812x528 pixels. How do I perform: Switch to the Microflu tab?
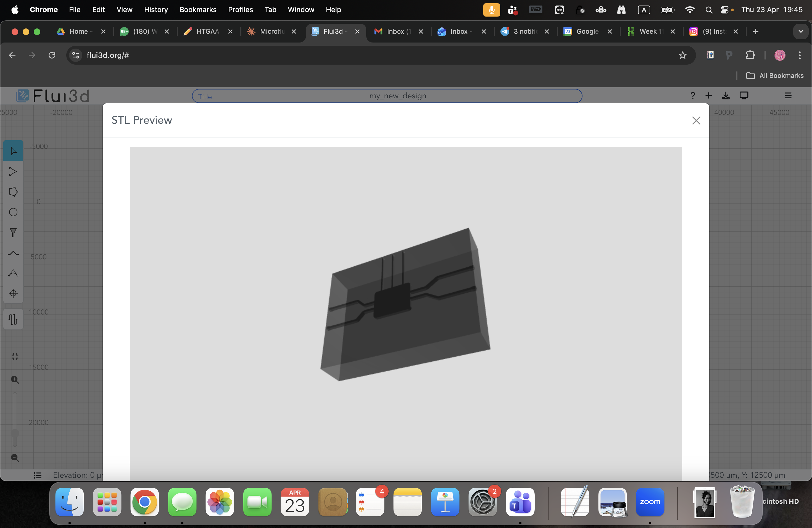click(271, 31)
